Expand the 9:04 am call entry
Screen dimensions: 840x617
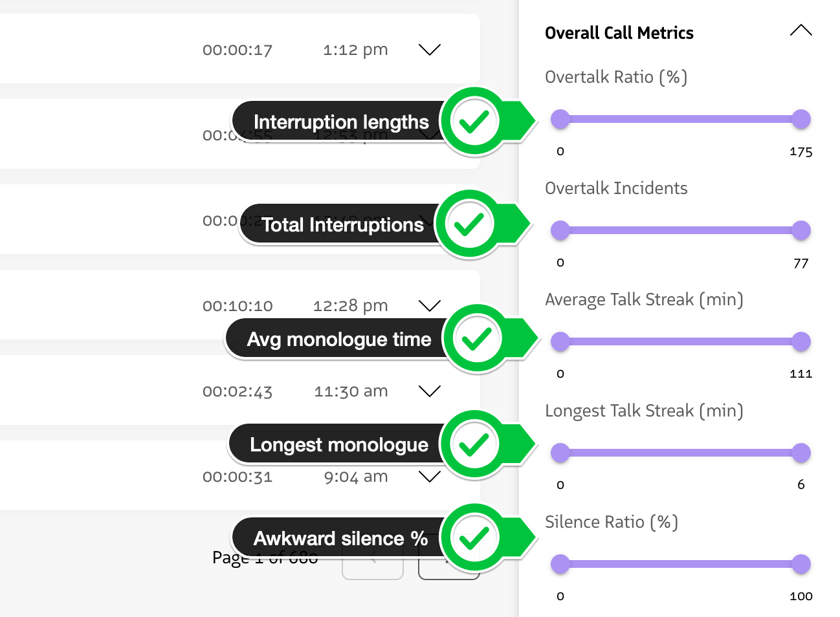coord(429,476)
